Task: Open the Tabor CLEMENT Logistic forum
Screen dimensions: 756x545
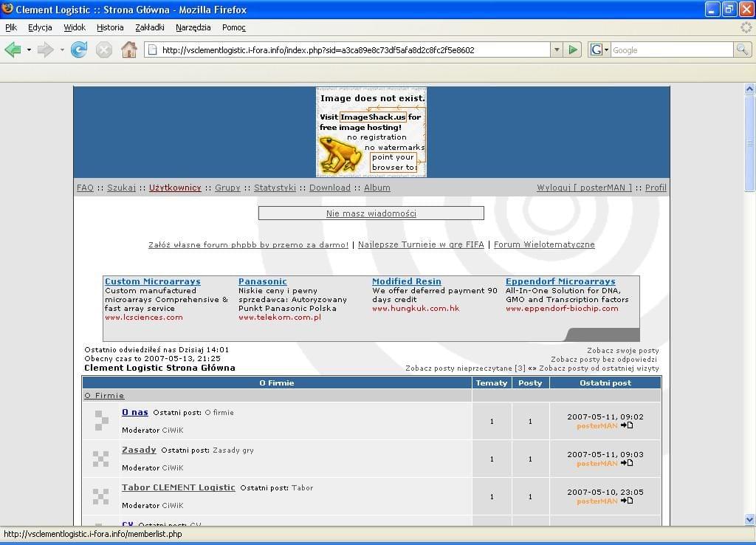Action: [x=179, y=487]
